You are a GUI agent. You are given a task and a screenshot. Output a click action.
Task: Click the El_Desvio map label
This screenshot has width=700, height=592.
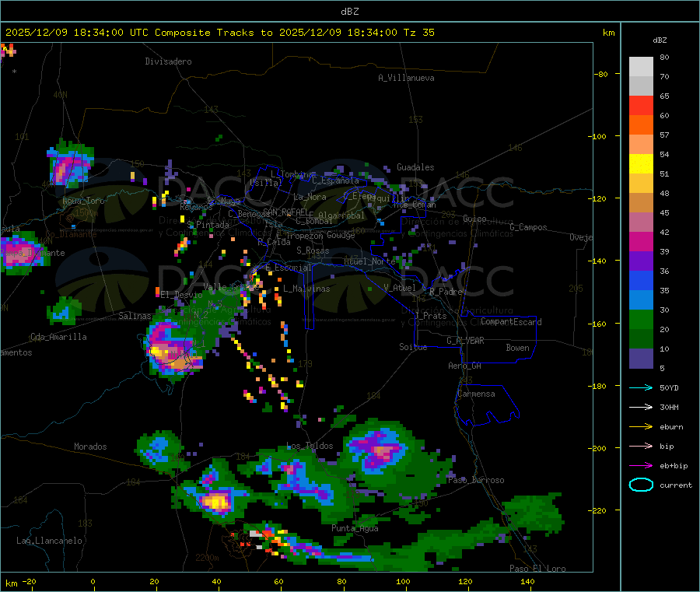tap(181, 295)
